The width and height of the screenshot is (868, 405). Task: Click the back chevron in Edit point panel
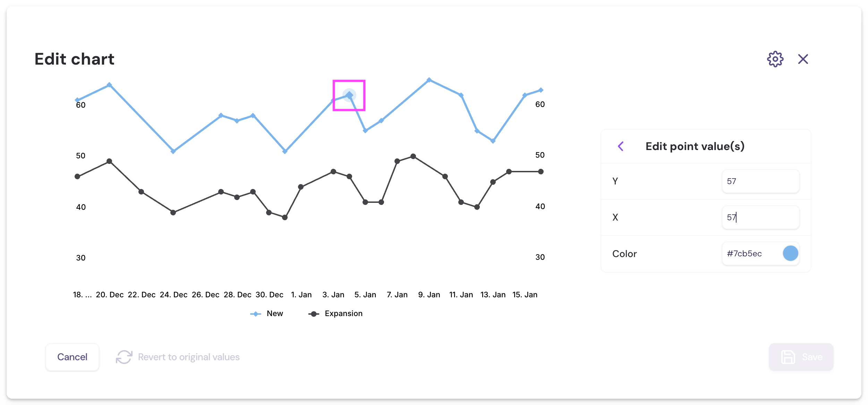tap(621, 146)
